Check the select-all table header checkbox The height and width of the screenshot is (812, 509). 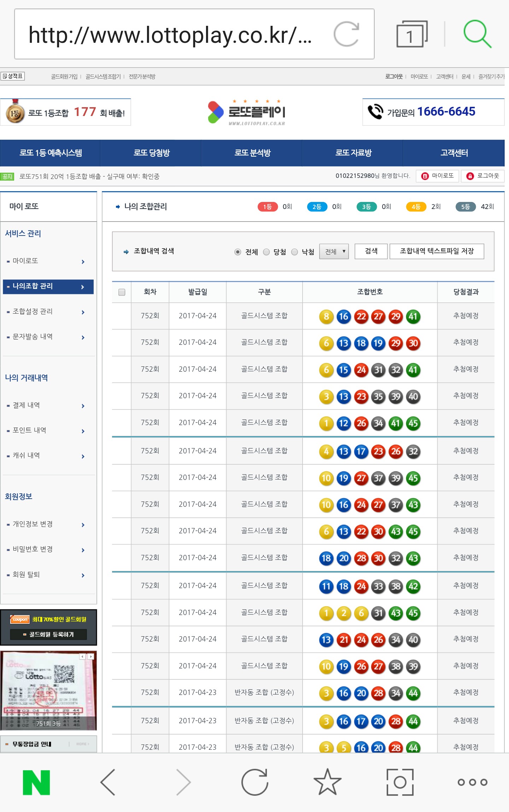coord(122,292)
